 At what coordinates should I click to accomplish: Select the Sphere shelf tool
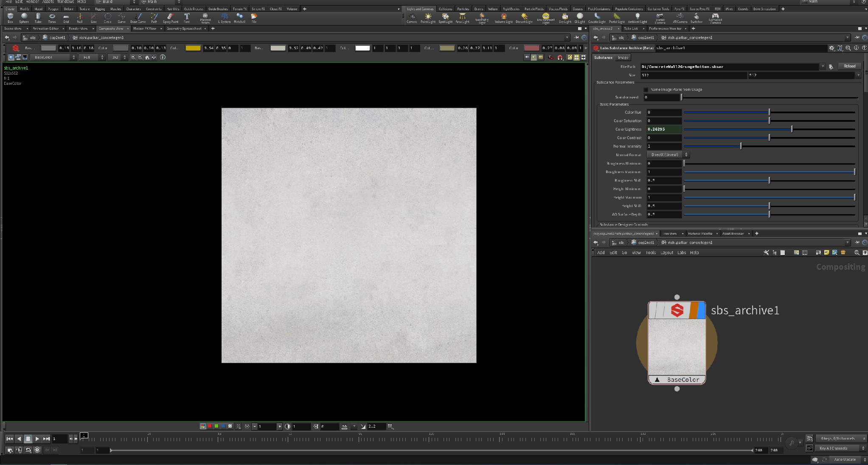pos(24,18)
